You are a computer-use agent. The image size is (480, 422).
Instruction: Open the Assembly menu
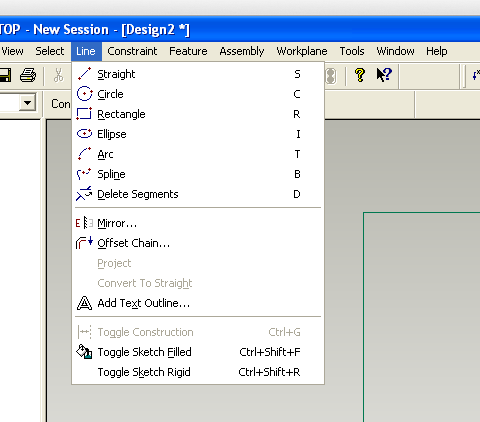point(242,51)
